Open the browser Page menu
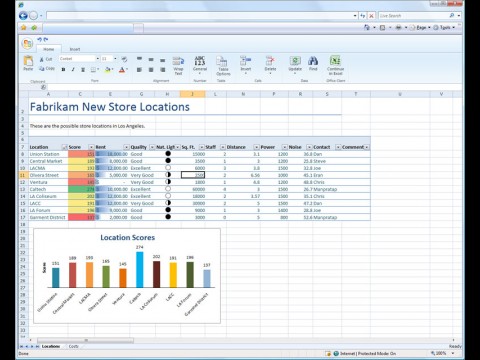Screen dimensions: 480x360 tap(421, 28)
